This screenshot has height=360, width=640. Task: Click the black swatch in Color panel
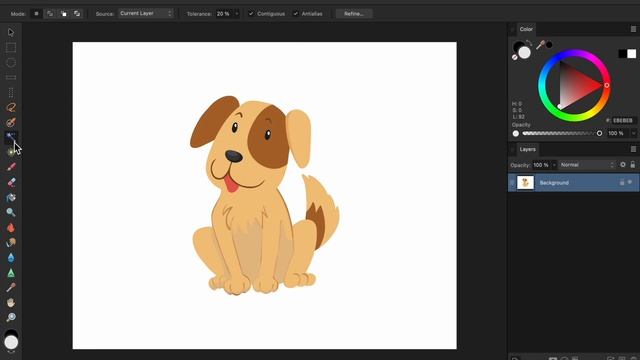click(x=622, y=53)
